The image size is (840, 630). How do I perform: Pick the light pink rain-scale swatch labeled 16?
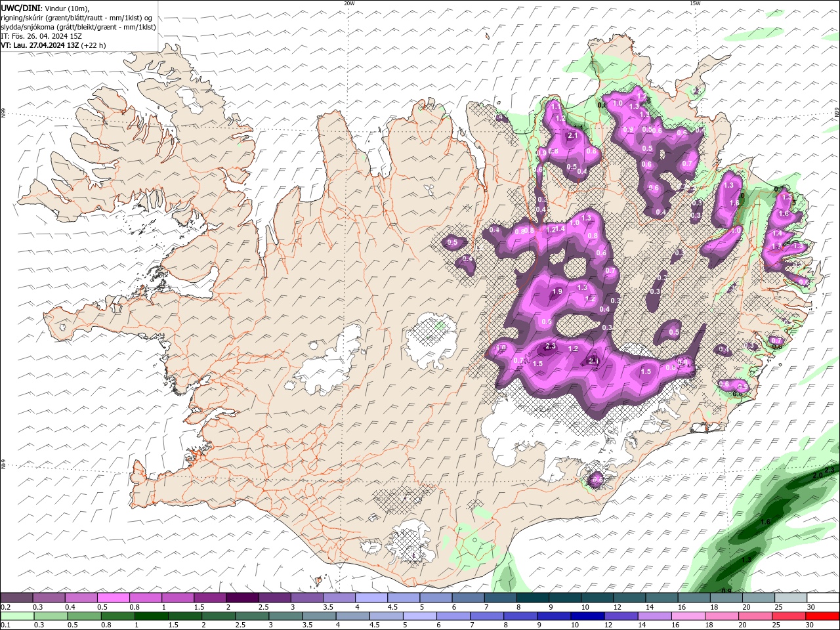[688, 616]
